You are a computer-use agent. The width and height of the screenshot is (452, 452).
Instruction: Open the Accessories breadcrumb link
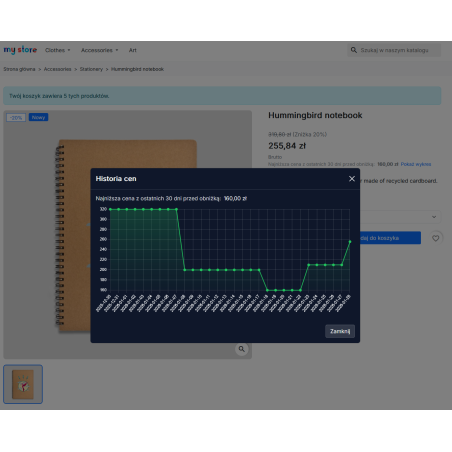click(58, 69)
